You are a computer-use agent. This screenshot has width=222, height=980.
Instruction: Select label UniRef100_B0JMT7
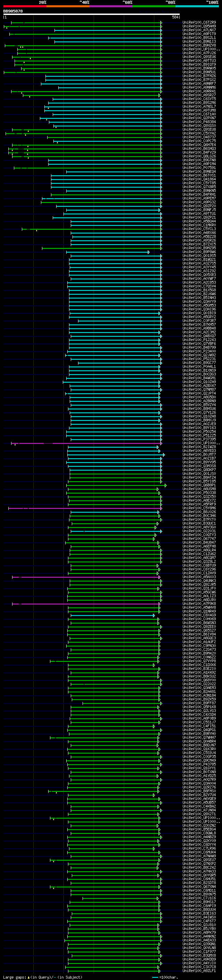pyautogui.click(x=199, y=455)
